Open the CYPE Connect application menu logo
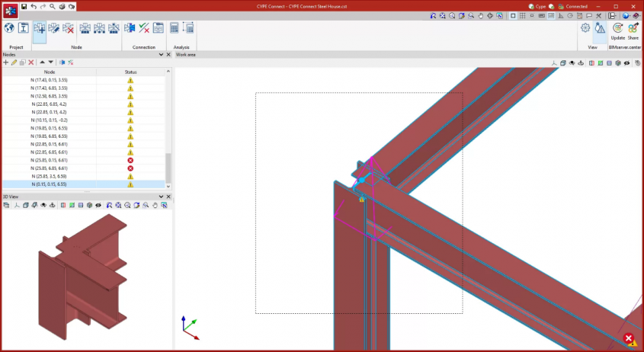This screenshot has width=644, height=352. [x=10, y=10]
